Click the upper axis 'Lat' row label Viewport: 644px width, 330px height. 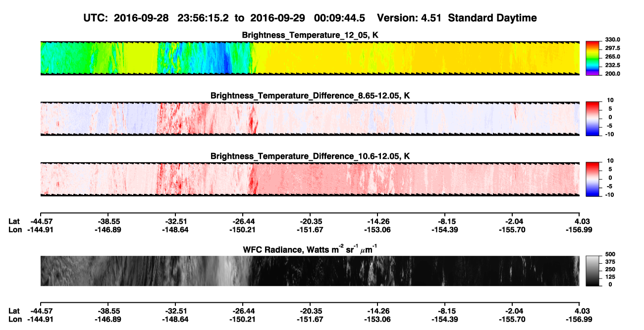coord(14,222)
